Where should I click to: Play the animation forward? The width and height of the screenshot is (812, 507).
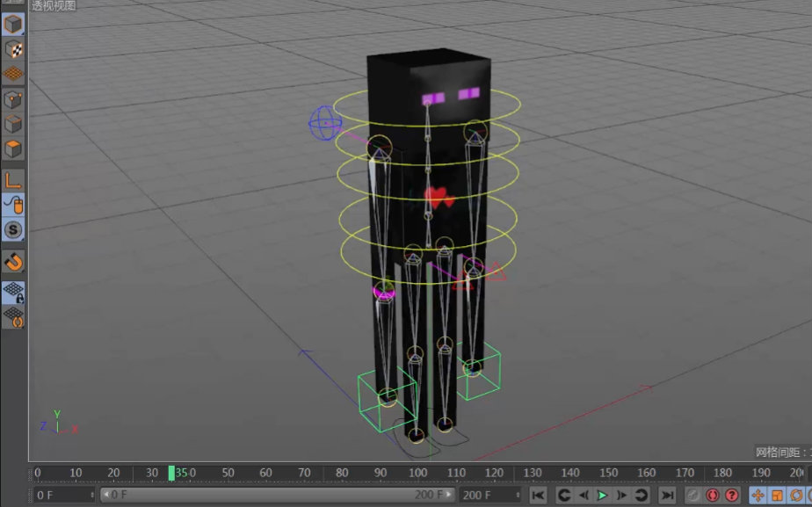601,496
